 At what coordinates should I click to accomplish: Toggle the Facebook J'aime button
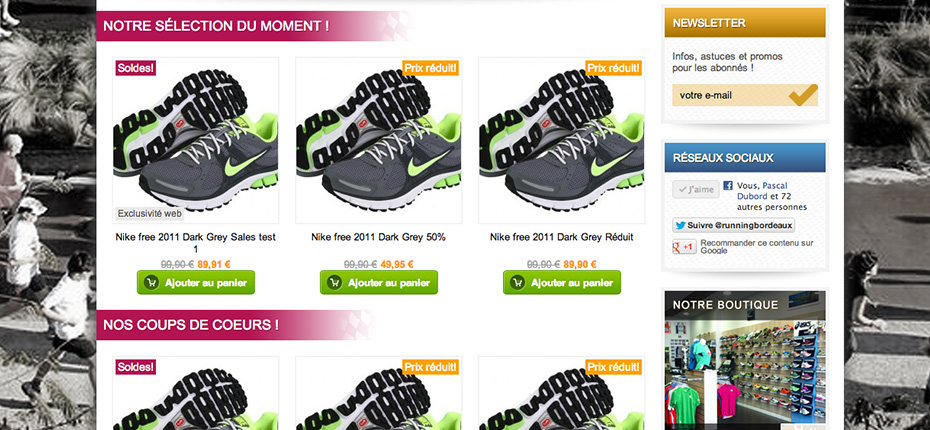click(696, 189)
